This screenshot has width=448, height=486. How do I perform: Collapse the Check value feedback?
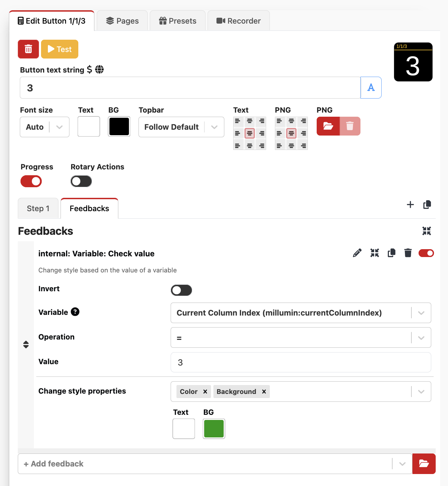click(374, 253)
